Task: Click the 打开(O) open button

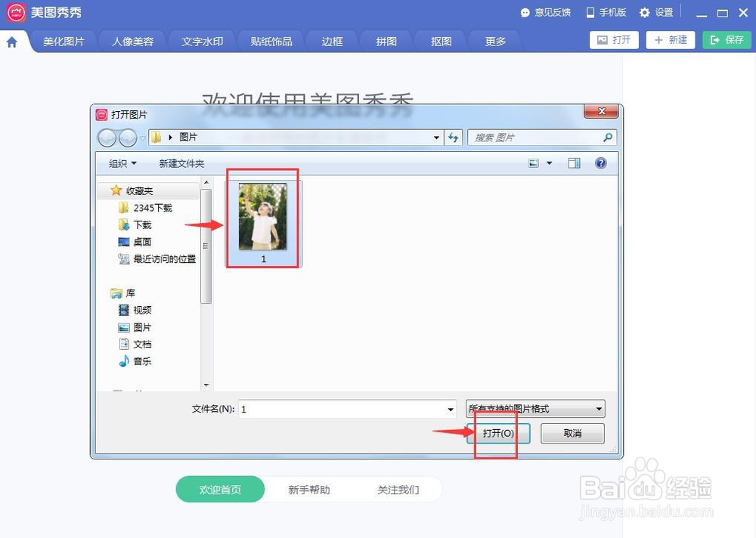Action: [497, 433]
